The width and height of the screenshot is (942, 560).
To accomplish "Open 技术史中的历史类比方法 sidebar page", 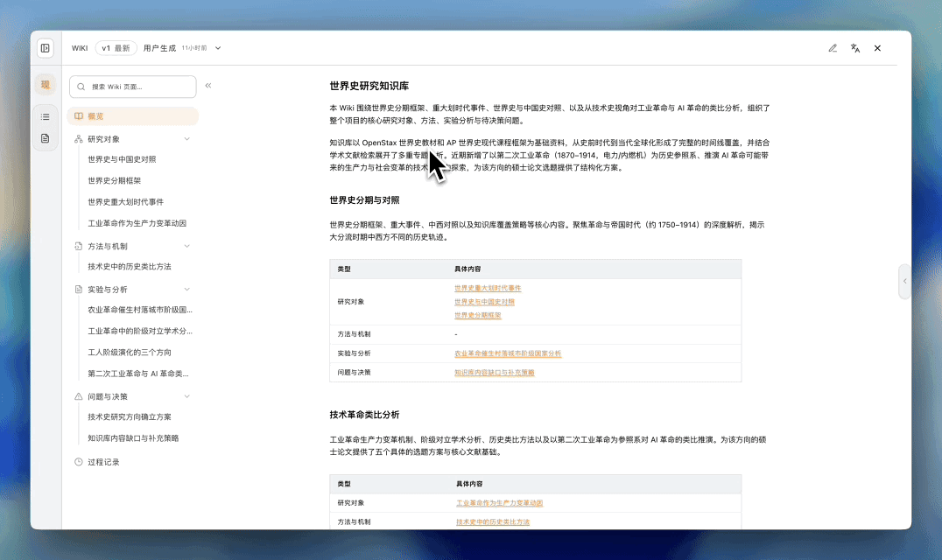I will click(x=130, y=267).
